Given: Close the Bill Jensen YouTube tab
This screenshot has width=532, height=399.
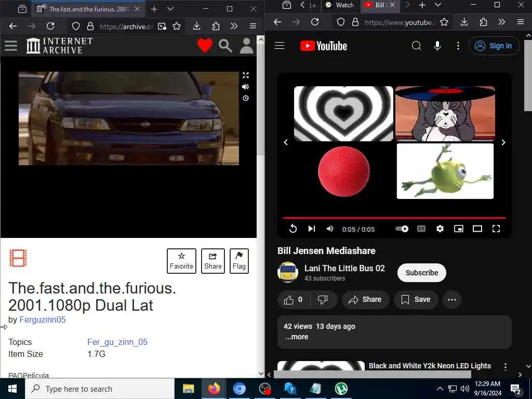Looking at the screenshot, I should 392,5.
